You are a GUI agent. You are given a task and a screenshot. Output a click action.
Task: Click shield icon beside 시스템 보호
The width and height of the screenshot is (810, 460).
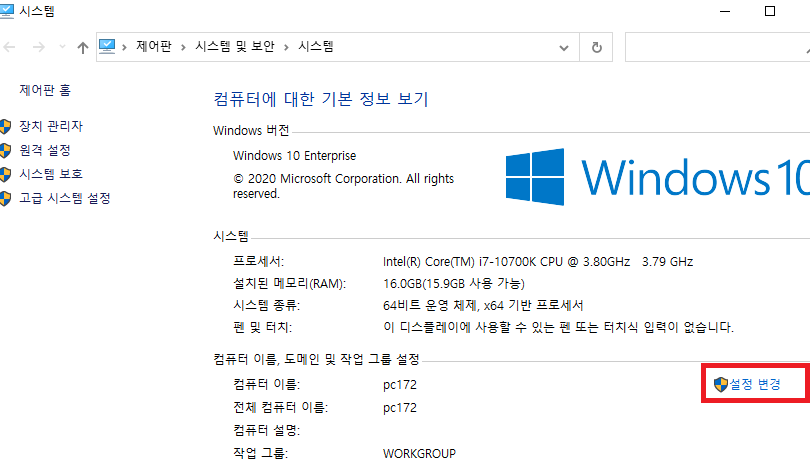5,174
